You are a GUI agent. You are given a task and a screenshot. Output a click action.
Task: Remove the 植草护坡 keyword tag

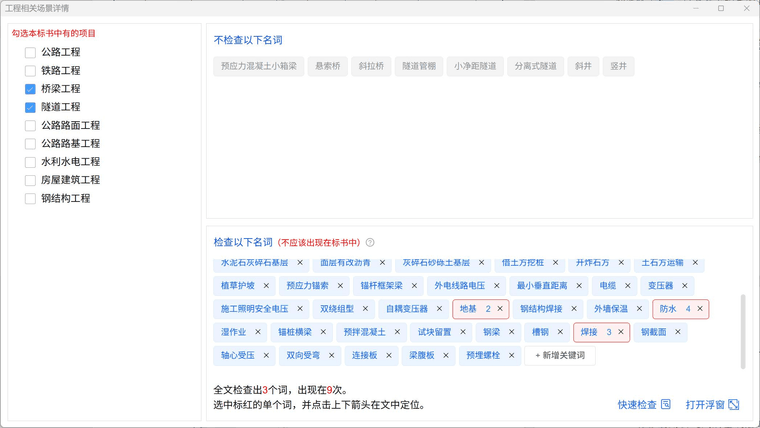point(266,286)
